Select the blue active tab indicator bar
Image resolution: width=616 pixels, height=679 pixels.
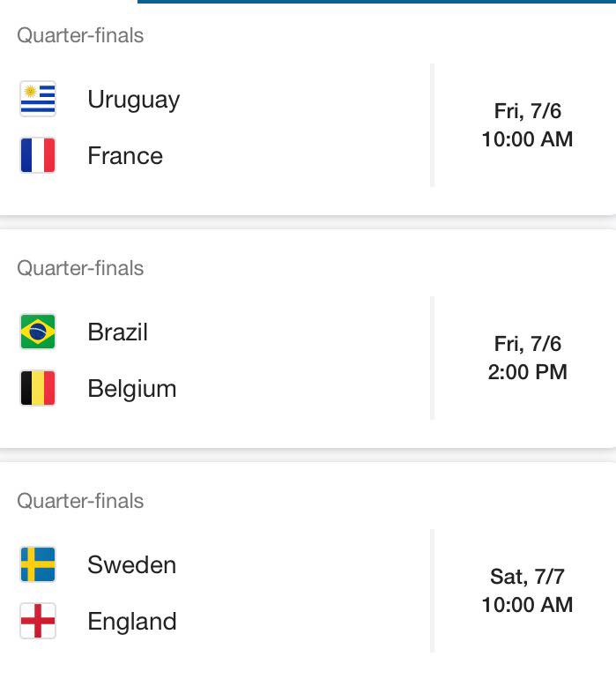click(376, 2)
